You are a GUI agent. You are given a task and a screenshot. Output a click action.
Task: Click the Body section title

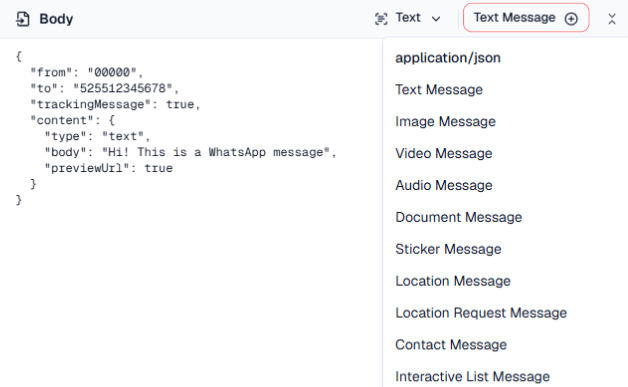(x=56, y=19)
